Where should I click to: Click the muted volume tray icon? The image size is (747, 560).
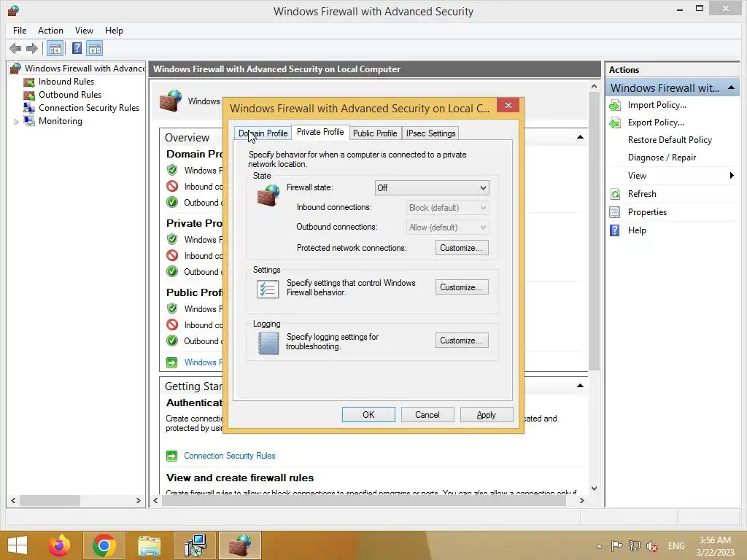click(651, 546)
